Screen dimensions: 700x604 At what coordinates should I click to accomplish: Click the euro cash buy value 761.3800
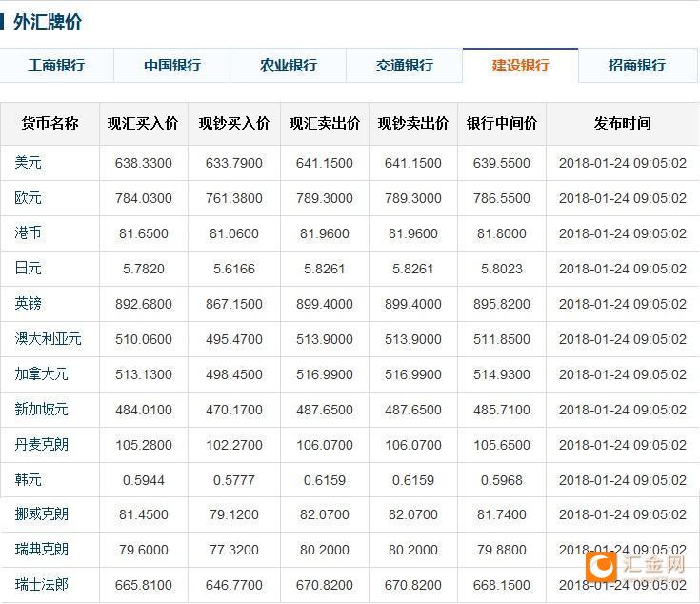234,198
